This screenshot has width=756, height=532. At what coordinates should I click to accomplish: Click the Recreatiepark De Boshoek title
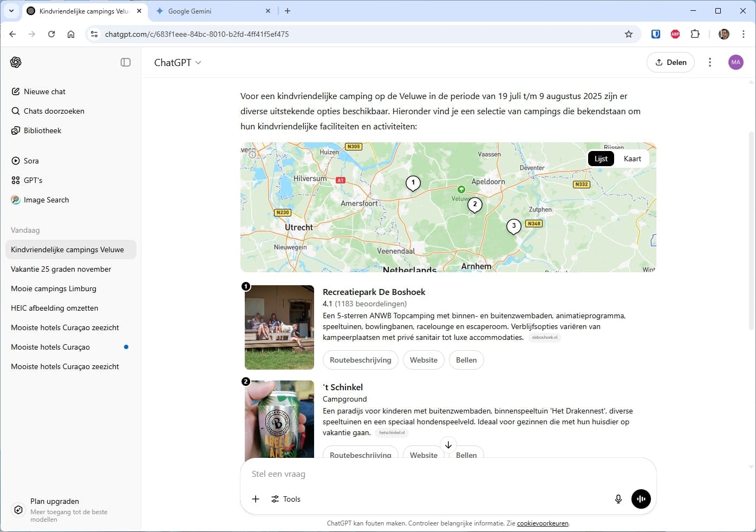coord(374,292)
